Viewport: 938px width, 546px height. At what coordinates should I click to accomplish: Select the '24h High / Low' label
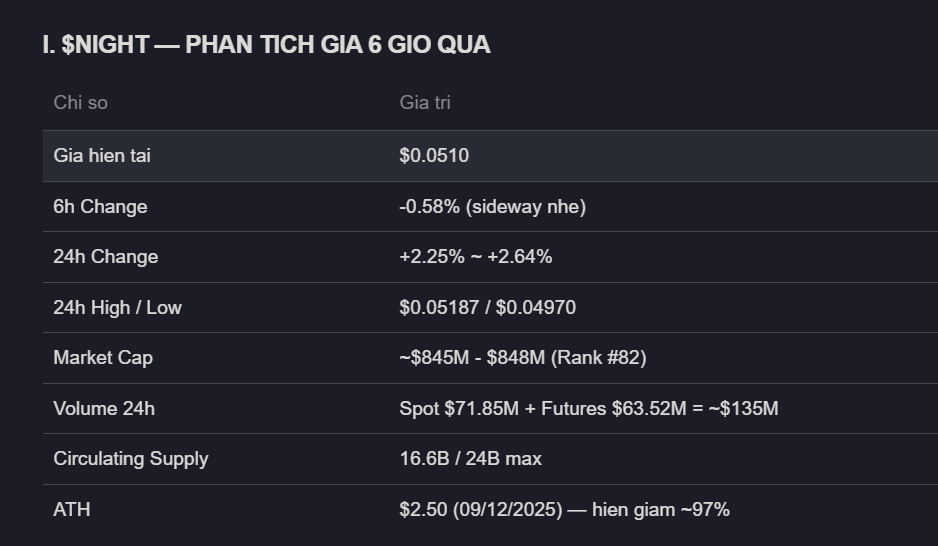pyautogui.click(x=117, y=308)
